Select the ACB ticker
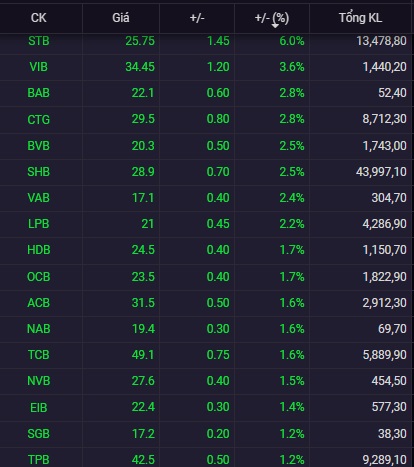The height and width of the screenshot is (467, 414). coord(39,303)
